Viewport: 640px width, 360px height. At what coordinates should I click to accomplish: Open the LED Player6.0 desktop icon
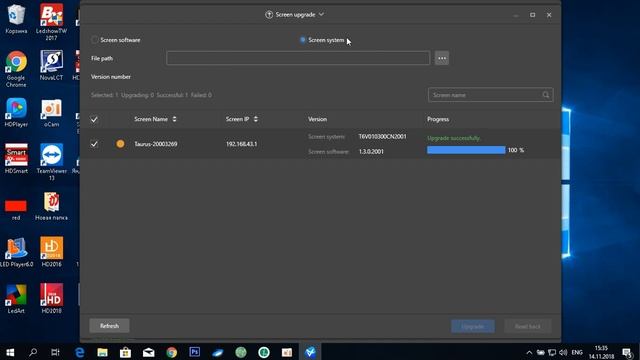click(x=16, y=252)
